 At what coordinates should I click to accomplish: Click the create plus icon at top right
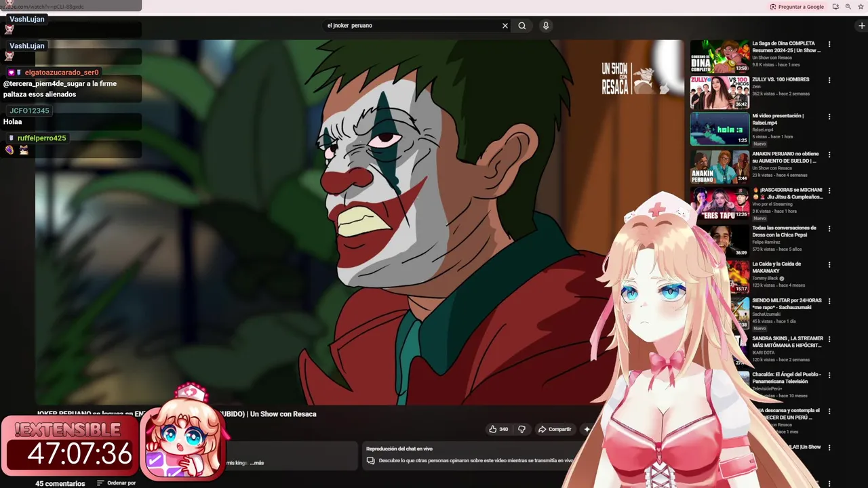861,26
